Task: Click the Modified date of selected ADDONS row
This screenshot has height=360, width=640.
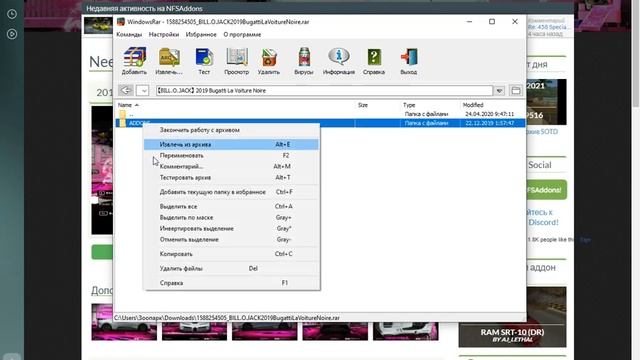Action: pyautogui.click(x=489, y=123)
